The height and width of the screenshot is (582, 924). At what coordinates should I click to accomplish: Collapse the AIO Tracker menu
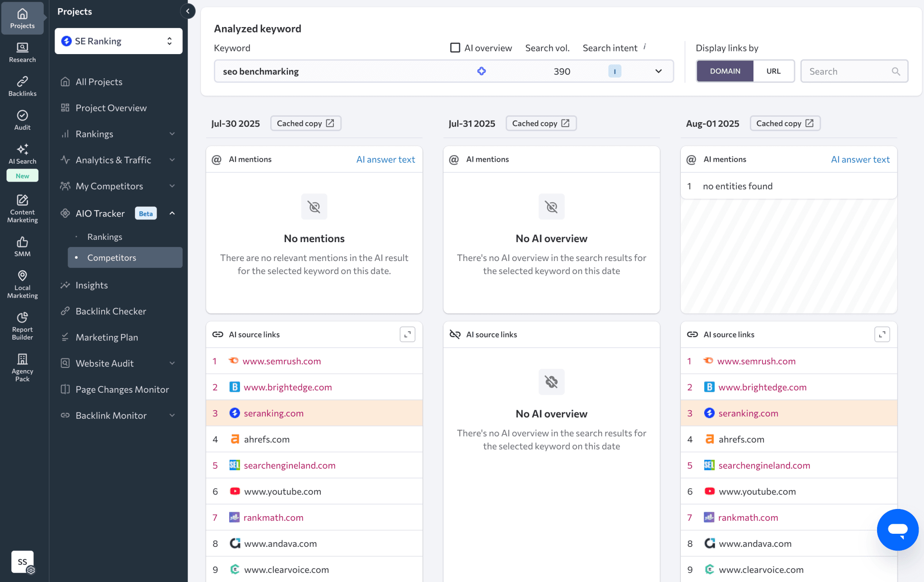(x=172, y=213)
